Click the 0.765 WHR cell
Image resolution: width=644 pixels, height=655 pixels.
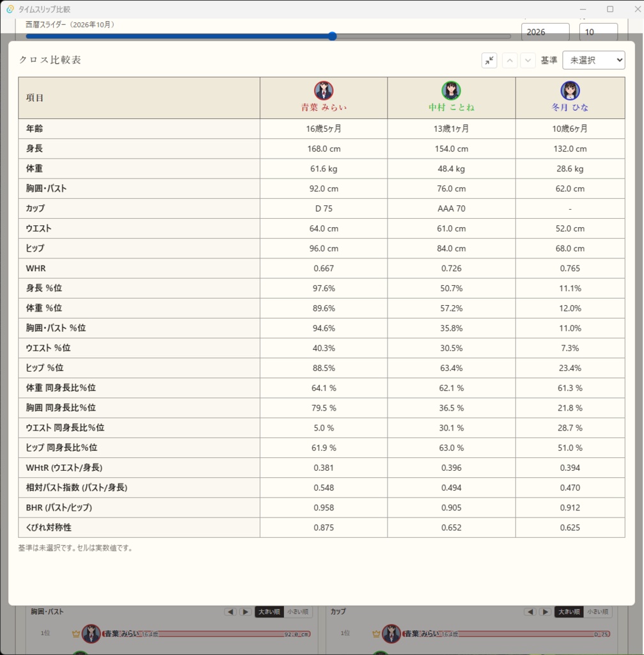click(x=570, y=268)
